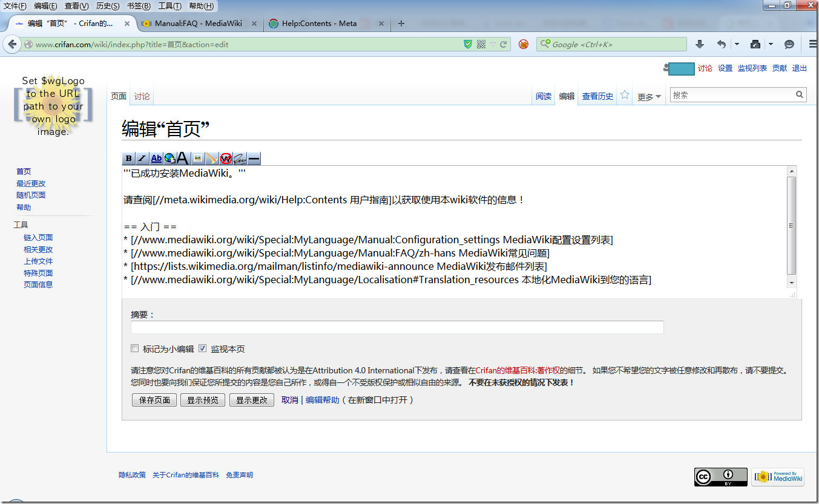819x504 pixels.
Task: Open the 查看(V) menu
Action: 77,6
